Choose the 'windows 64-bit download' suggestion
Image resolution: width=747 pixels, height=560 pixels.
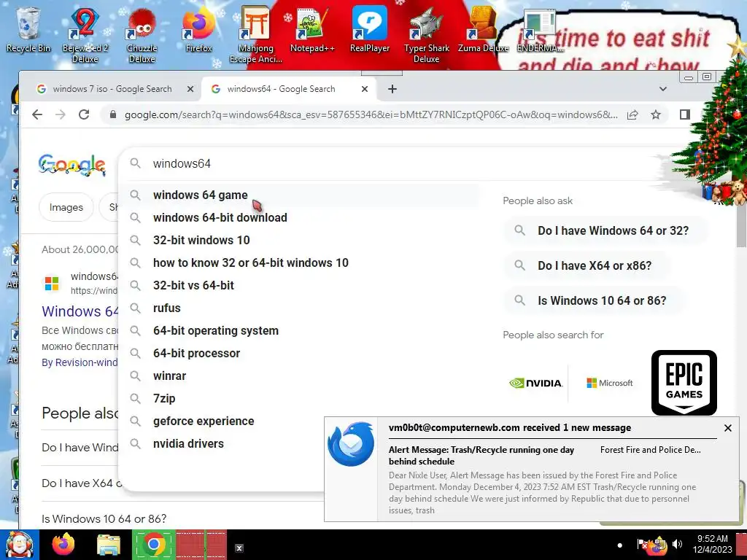coord(300,217)
